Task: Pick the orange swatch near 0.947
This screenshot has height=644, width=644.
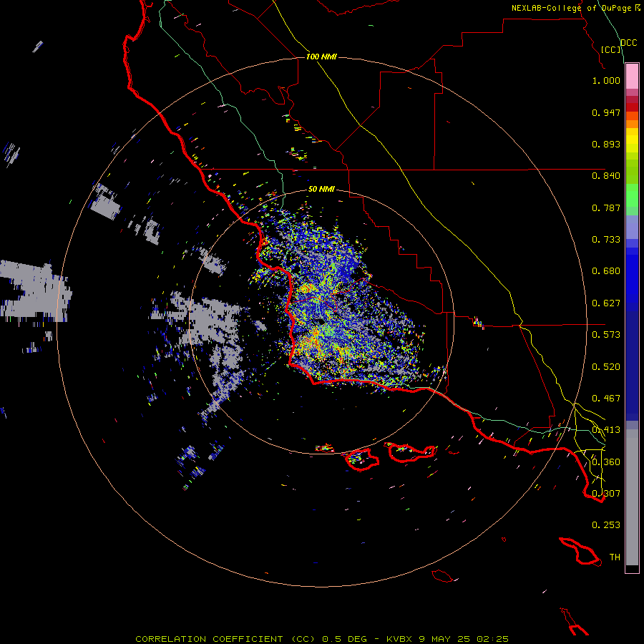Action: tap(632, 116)
